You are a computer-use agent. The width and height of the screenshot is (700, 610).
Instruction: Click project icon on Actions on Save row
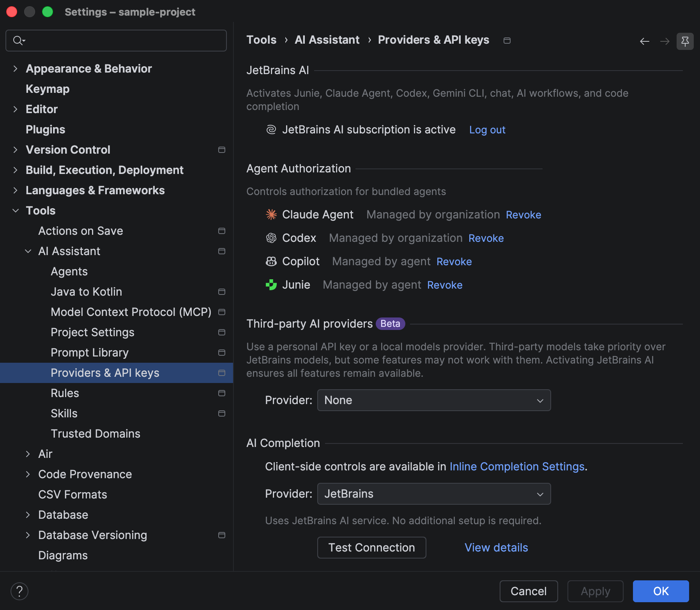(x=222, y=231)
